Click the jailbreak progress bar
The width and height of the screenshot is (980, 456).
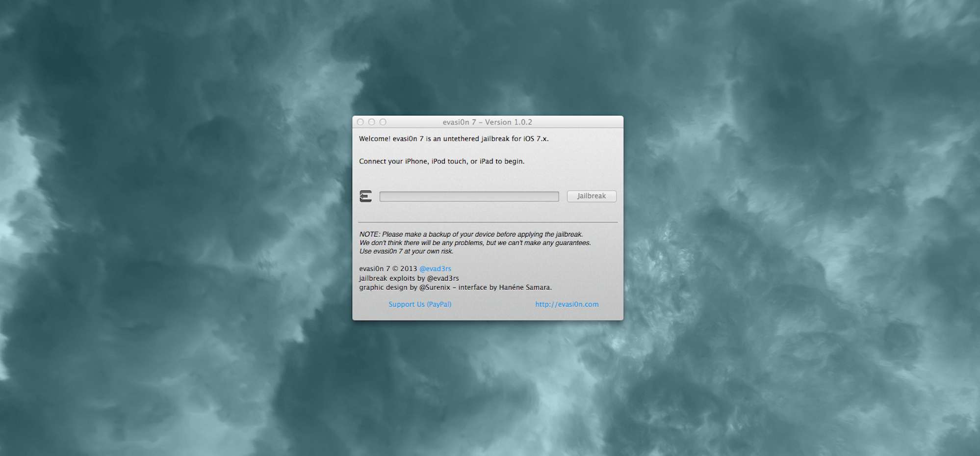(x=469, y=196)
